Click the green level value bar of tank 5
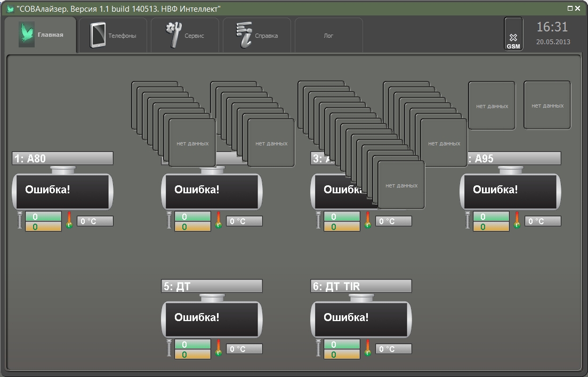 click(x=192, y=344)
